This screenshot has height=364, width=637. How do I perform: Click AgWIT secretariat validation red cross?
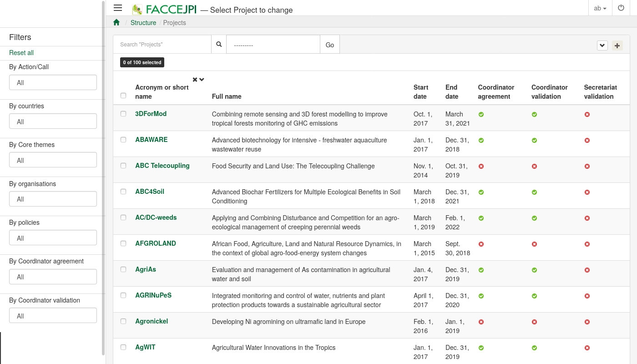point(587,348)
